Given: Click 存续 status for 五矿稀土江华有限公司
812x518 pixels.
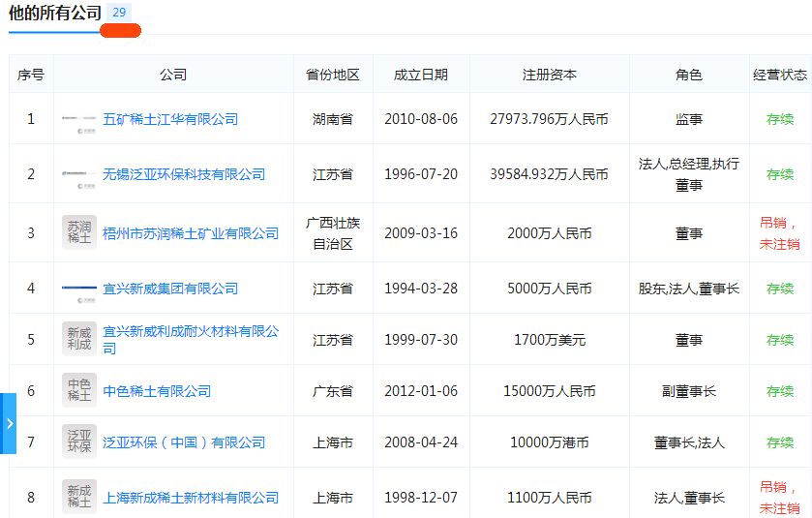Looking at the screenshot, I should click(x=780, y=119).
